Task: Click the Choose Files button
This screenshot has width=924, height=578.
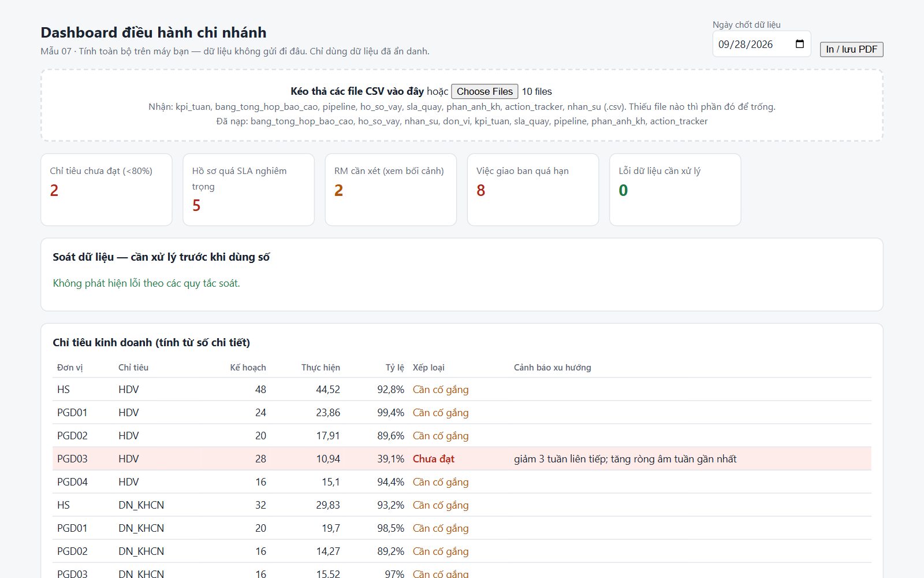Action: click(x=485, y=91)
